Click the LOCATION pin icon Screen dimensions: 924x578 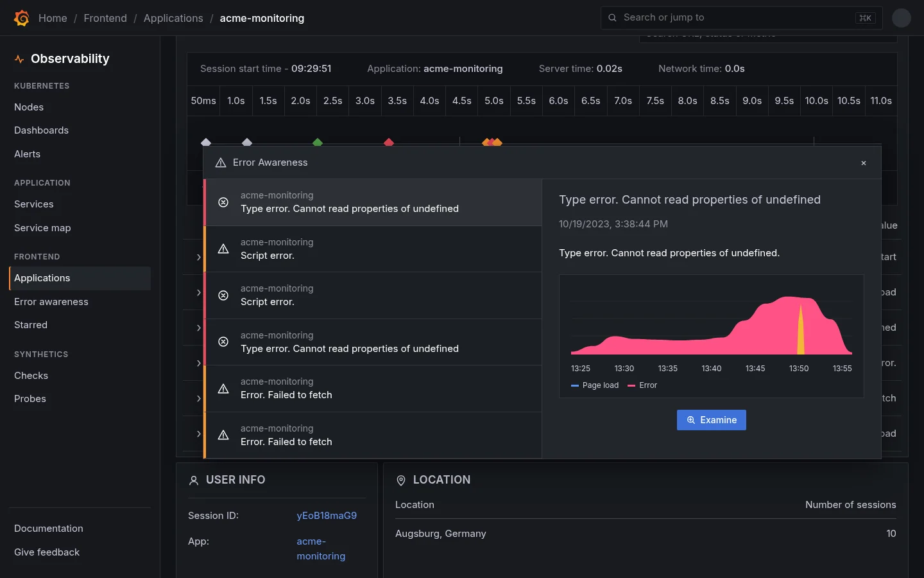[401, 480]
